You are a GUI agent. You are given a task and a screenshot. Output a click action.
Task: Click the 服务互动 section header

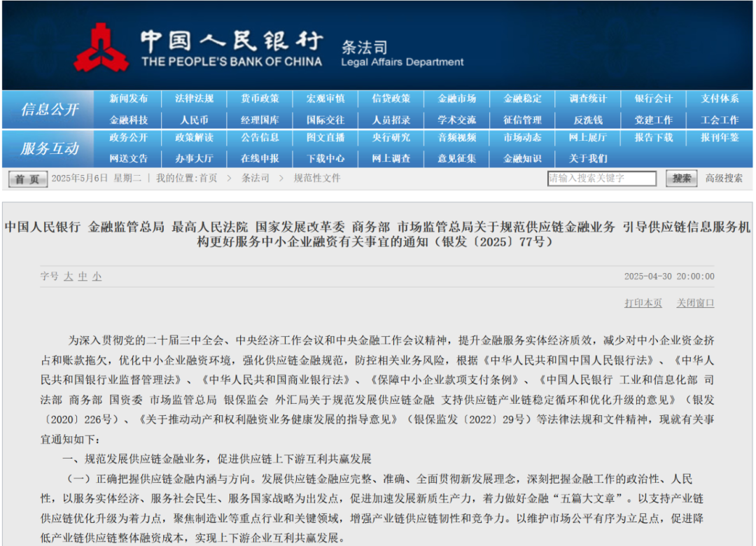click(x=50, y=148)
